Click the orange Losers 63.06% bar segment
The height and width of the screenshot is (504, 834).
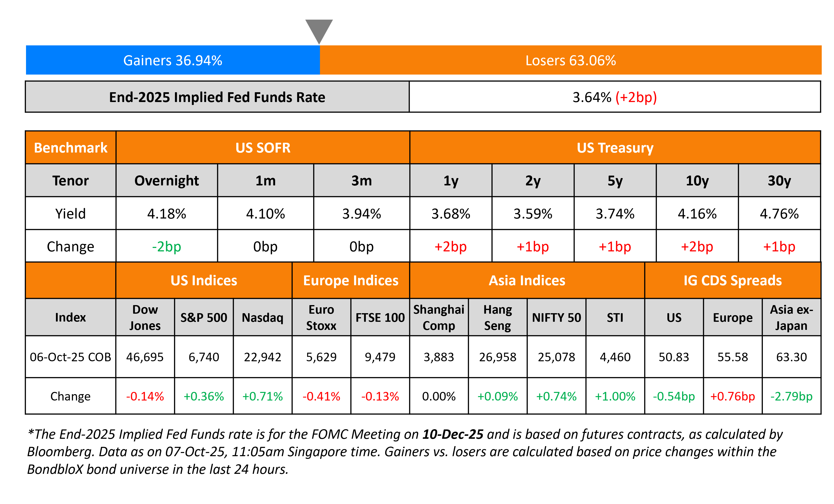570,60
